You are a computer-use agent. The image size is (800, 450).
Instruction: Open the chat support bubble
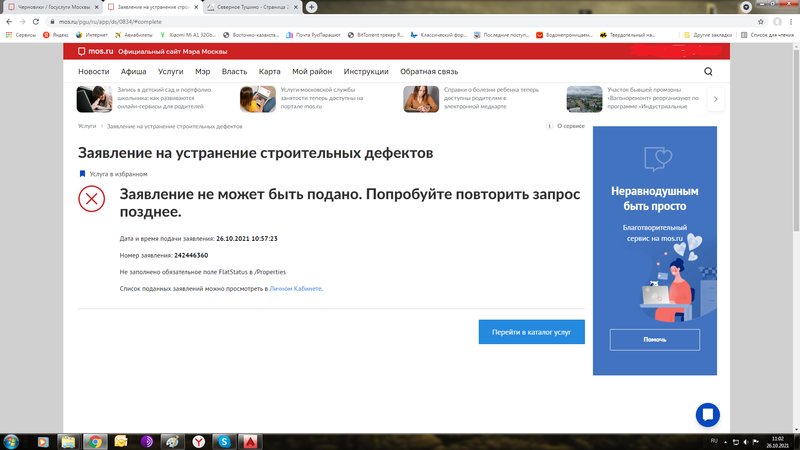coord(708,415)
